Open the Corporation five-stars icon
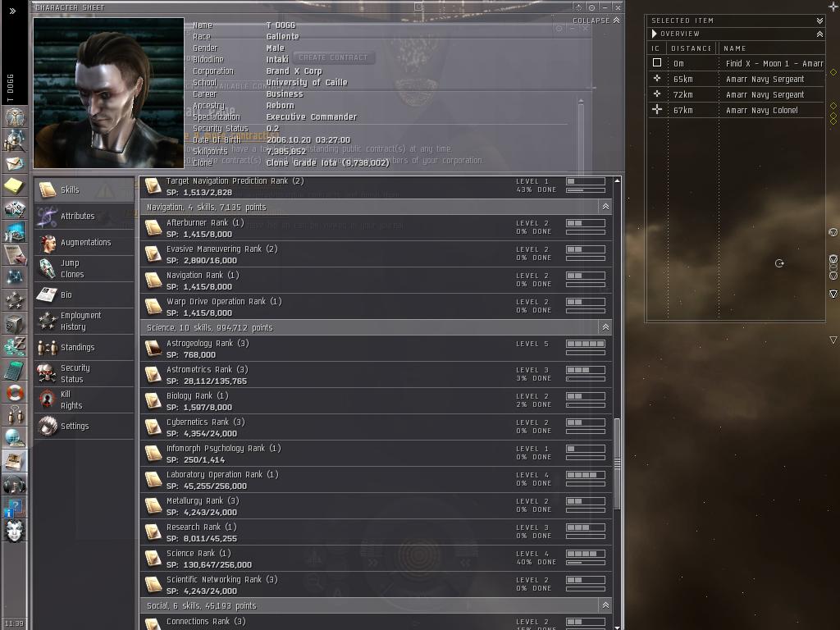Viewport: 840px width, 630px height. pyautogui.click(x=15, y=300)
